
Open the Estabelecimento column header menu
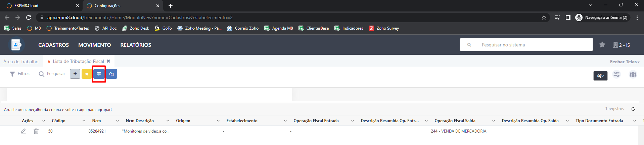pyautogui.click(x=285, y=121)
